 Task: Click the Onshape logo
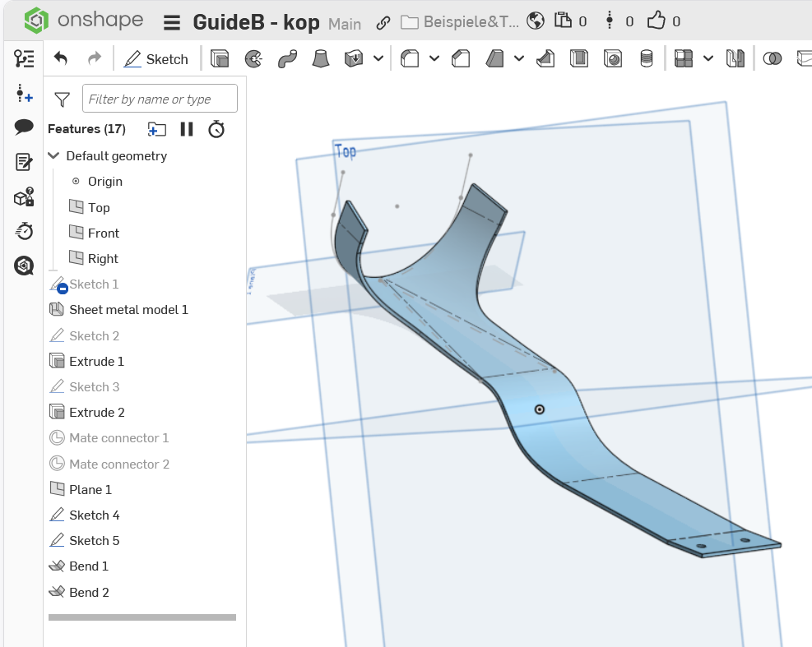coord(83,21)
